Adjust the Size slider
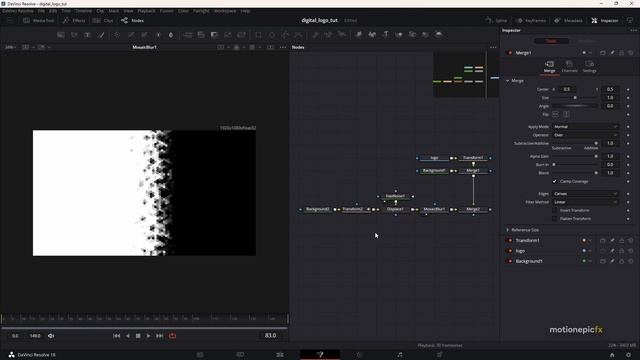640x360 pixels. [x=575, y=98]
